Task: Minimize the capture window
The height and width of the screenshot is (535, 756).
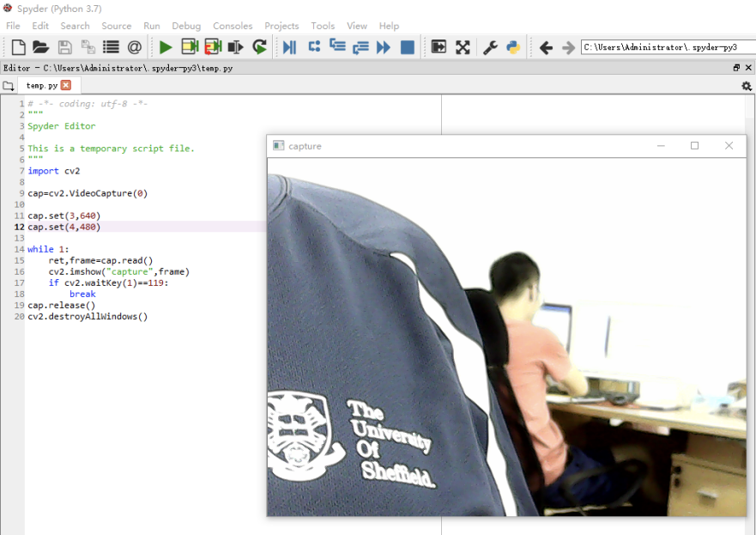Action: pyautogui.click(x=661, y=146)
